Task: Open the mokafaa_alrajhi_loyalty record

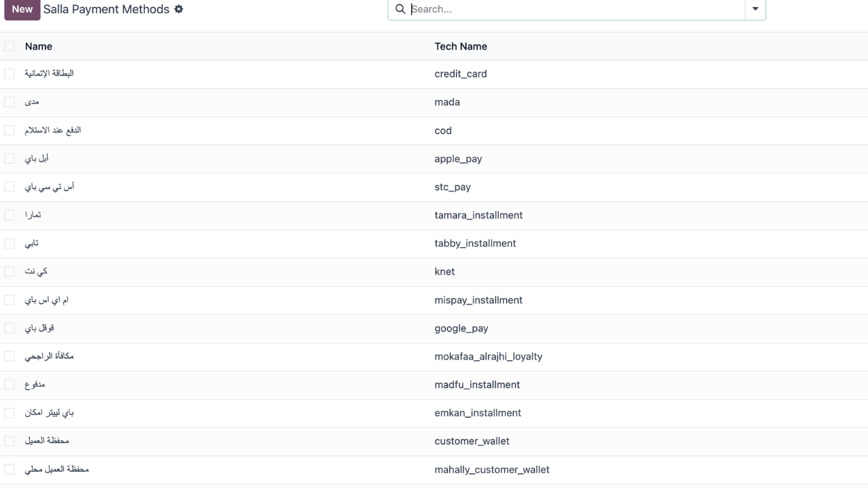Action: pos(488,356)
